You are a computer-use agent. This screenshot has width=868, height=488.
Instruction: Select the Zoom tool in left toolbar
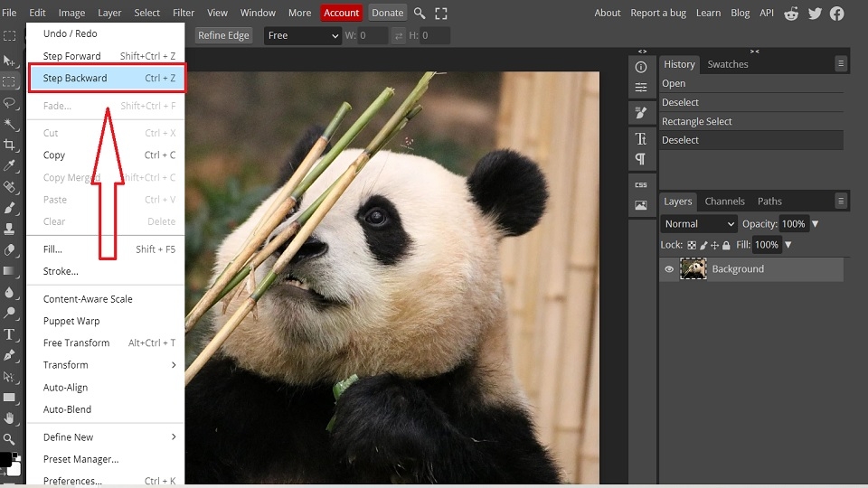tap(9, 439)
